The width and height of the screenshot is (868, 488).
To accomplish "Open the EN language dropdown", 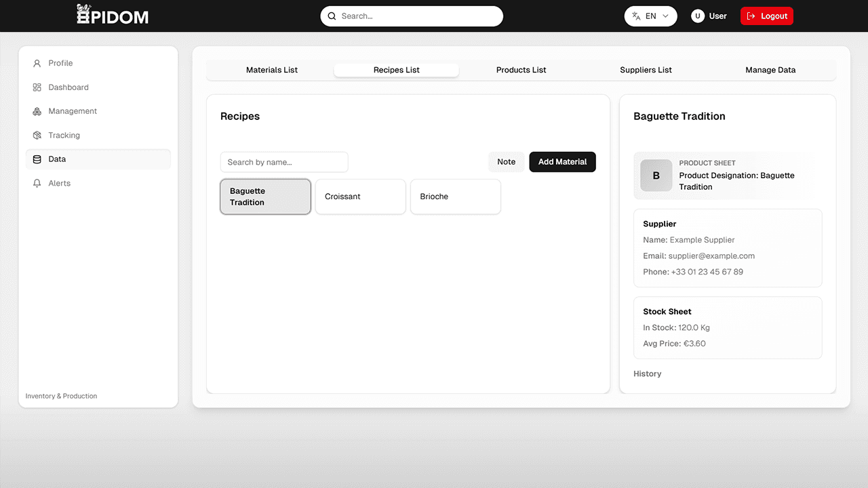I will pyautogui.click(x=650, y=16).
